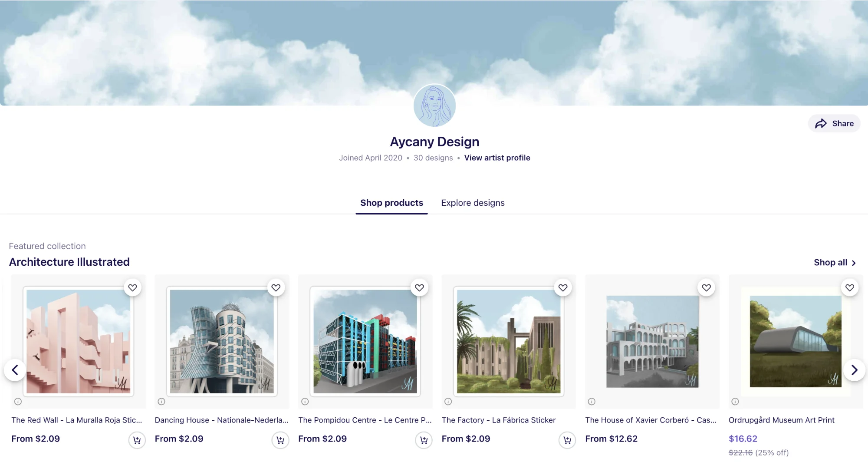Click the 25% off discounted price

[743, 439]
